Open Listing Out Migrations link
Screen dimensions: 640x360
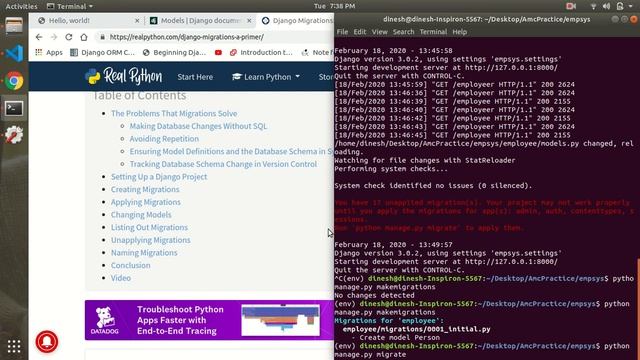(x=149, y=227)
